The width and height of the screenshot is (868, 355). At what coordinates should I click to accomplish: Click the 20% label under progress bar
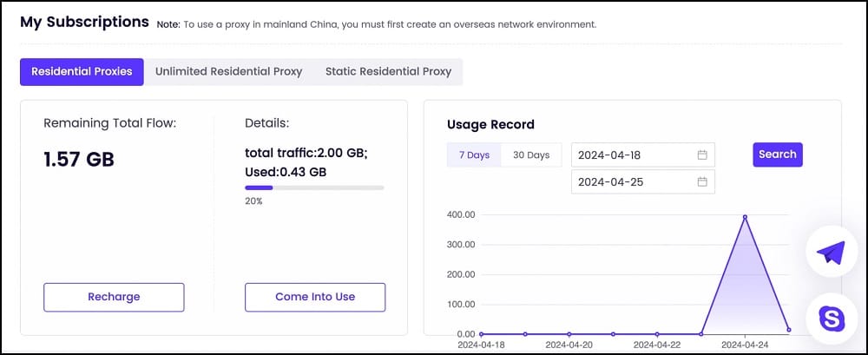click(253, 201)
